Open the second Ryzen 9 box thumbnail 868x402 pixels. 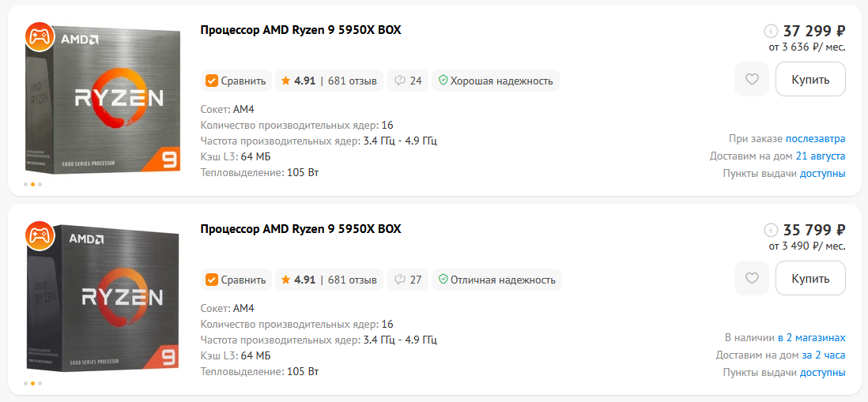click(103, 300)
